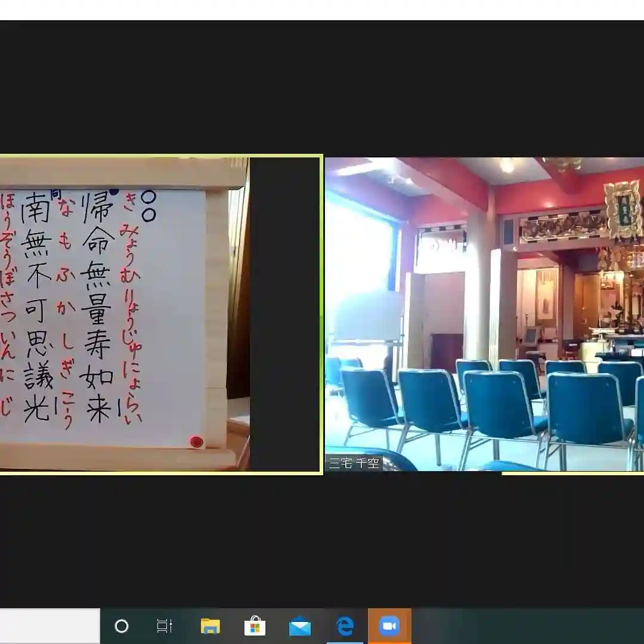This screenshot has height=644, width=644.
Task: Activate the Cortana circle icon
Action: pos(121,626)
